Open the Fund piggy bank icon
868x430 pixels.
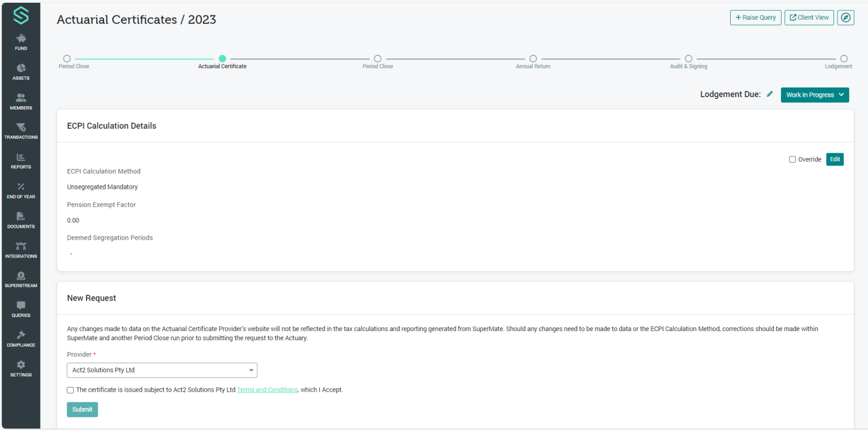tap(21, 39)
